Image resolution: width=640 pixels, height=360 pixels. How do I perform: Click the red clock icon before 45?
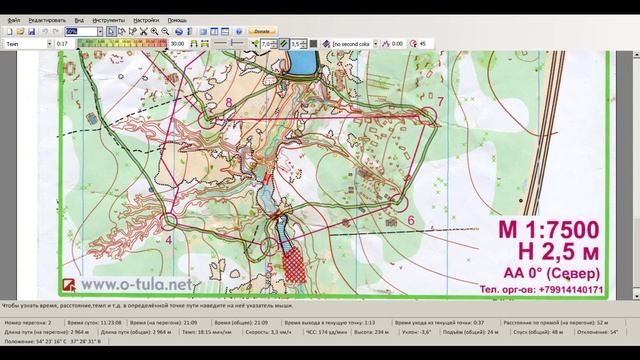click(413, 44)
